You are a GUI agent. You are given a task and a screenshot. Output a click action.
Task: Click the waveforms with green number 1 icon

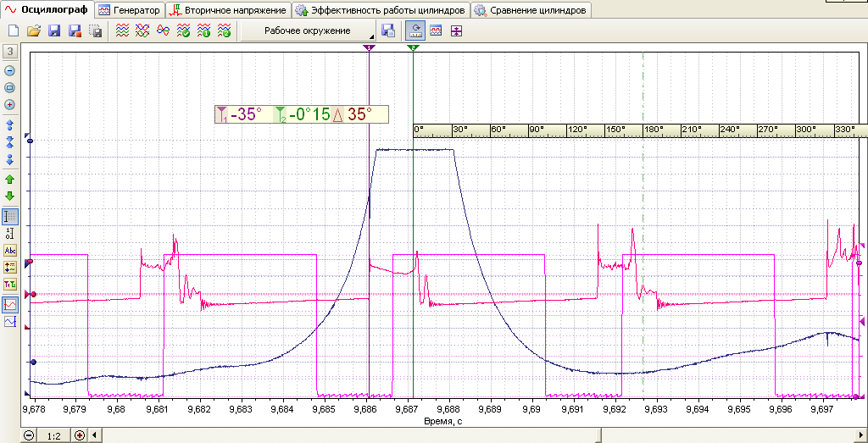(x=203, y=31)
